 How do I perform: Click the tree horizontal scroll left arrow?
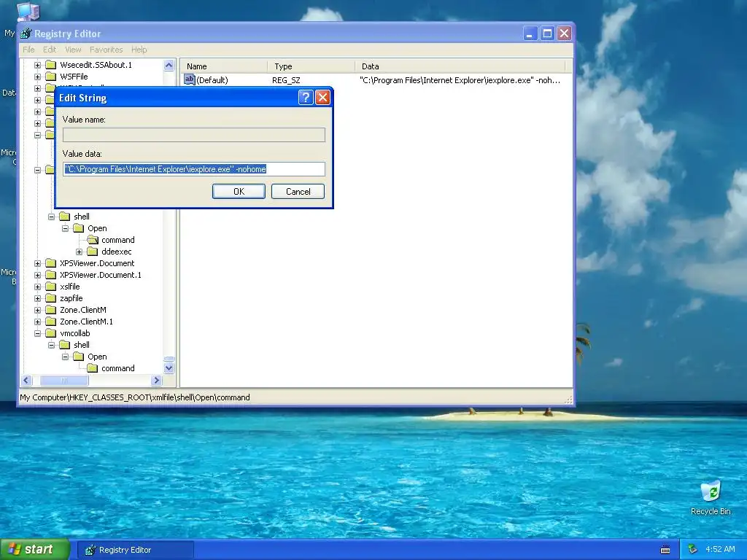click(x=27, y=380)
